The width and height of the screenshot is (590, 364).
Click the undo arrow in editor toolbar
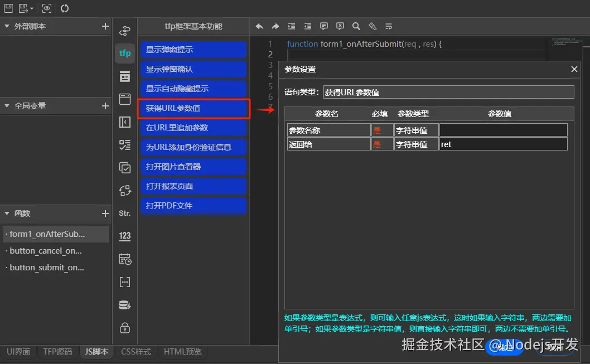[259, 26]
